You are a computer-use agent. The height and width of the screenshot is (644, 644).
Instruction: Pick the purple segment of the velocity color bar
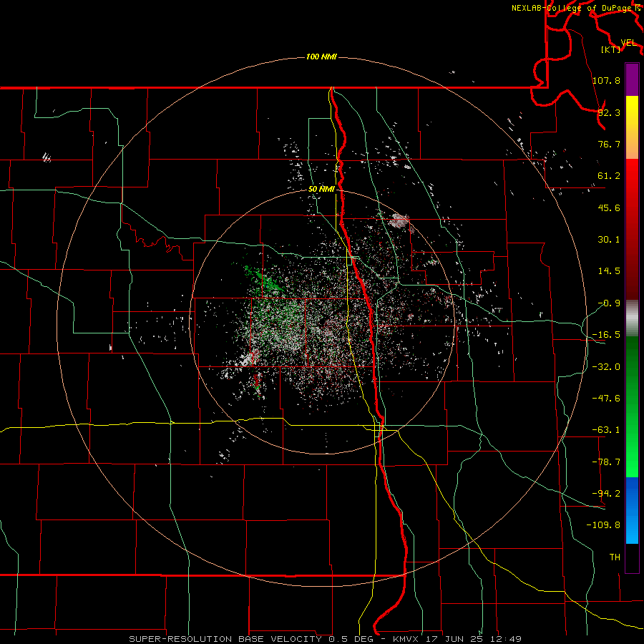tap(632, 79)
